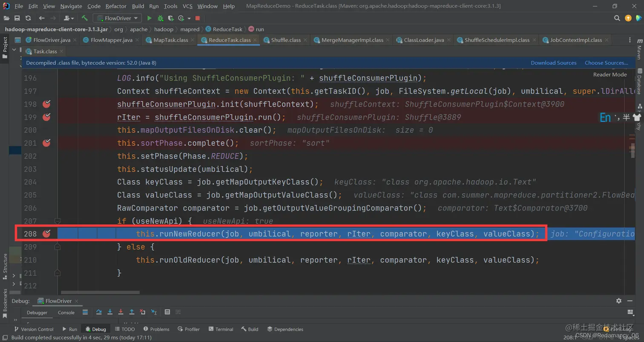The width and height of the screenshot is (644, 342).
Task: Click Show Execution Point in debug toolbar
Action: [x=84, y=312]
